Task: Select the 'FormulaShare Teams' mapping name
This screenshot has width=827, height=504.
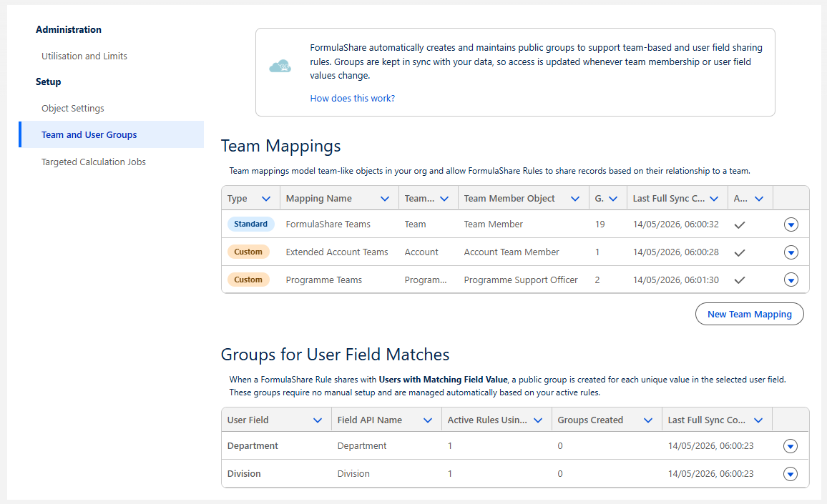Action: 328,224
